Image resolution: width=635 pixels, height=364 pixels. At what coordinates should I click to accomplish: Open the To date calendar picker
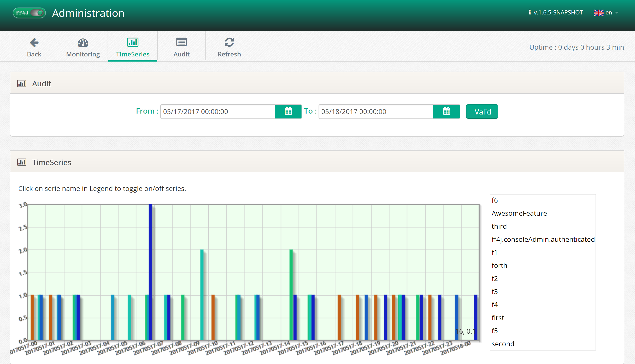[446, 111]
